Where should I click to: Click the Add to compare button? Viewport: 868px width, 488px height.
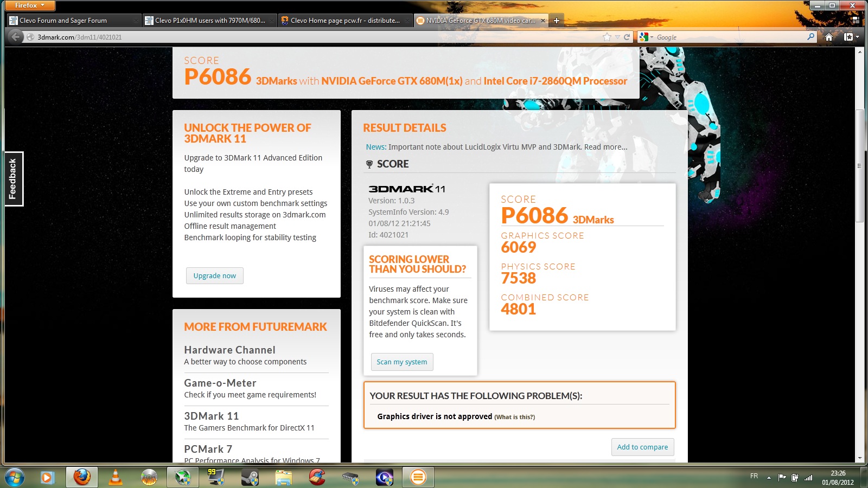[x=642, y=447]
